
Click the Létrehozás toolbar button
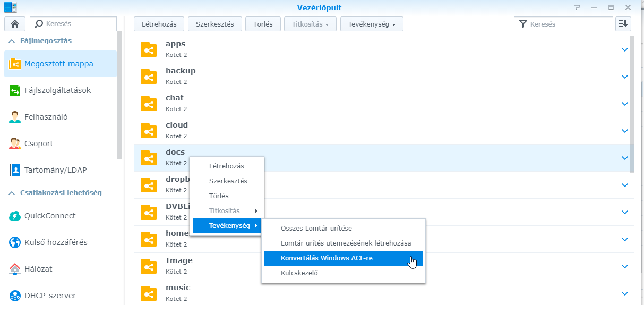coord(159,24)
